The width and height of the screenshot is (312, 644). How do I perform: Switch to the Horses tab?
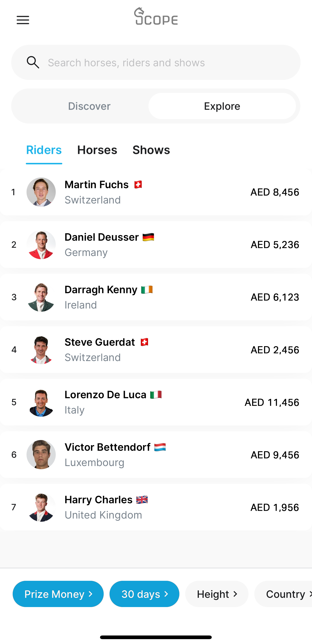[x=97, y=150]
